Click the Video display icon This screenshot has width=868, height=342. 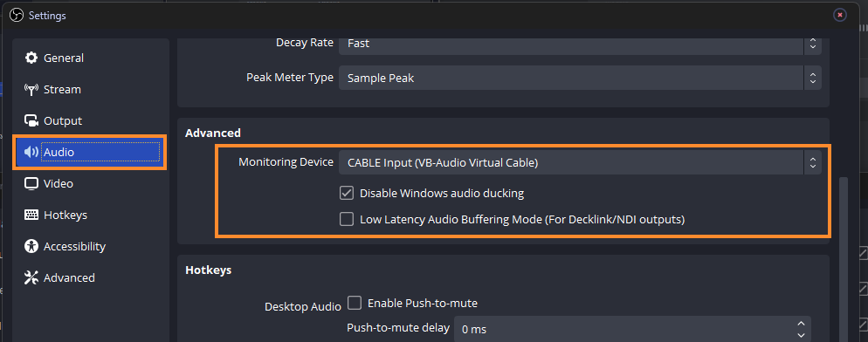point(31,183)
